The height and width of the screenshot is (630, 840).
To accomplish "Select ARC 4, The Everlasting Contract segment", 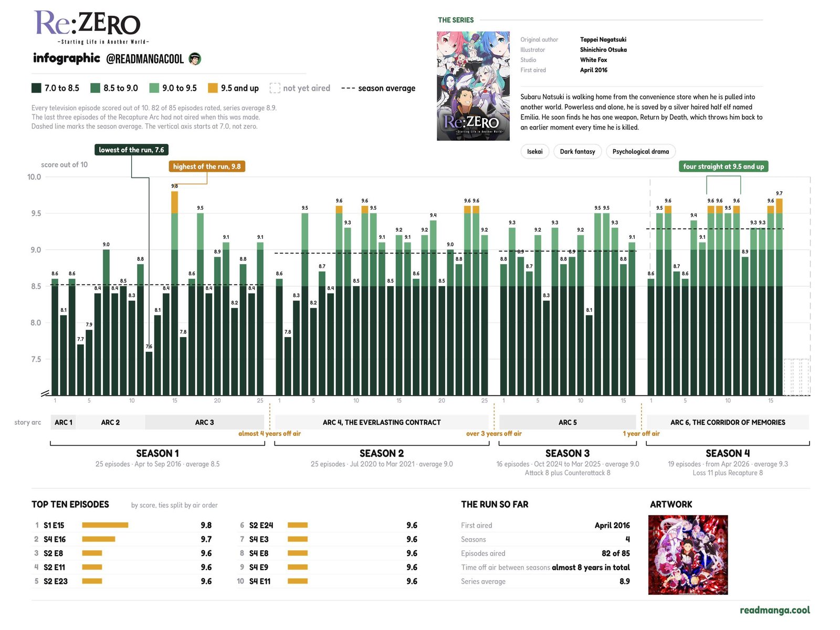I will [382, 422].
